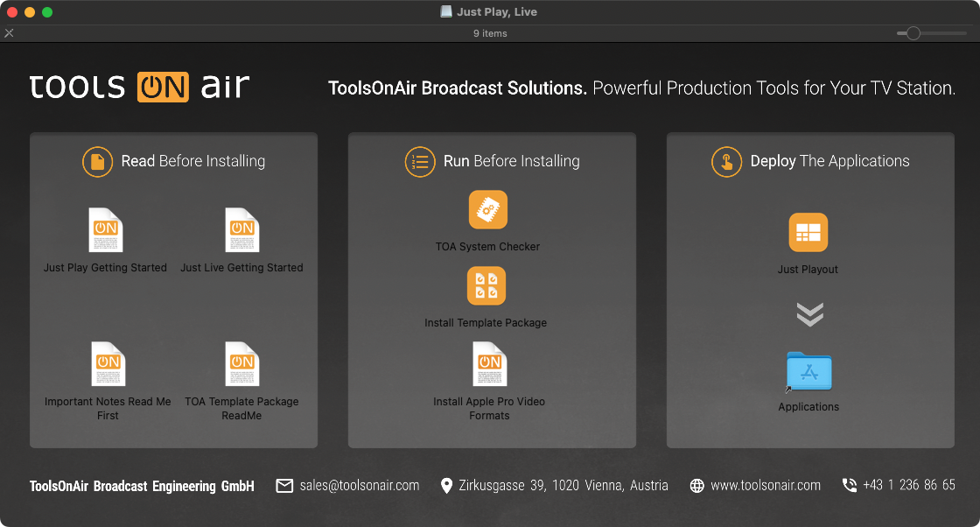Click the globe icon beside the website
The height and width of the screenshot is (527, 980).
pyautogui.click(x=696, y=486)
